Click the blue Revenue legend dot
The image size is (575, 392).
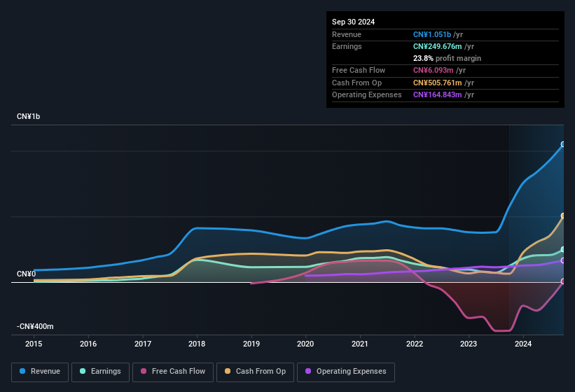click(23, 372)
